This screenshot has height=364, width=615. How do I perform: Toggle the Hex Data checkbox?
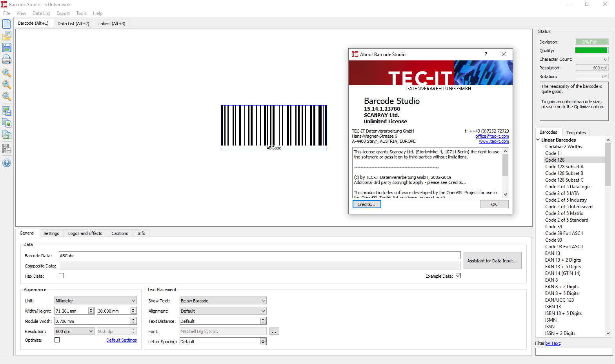[x=61, y=276]
